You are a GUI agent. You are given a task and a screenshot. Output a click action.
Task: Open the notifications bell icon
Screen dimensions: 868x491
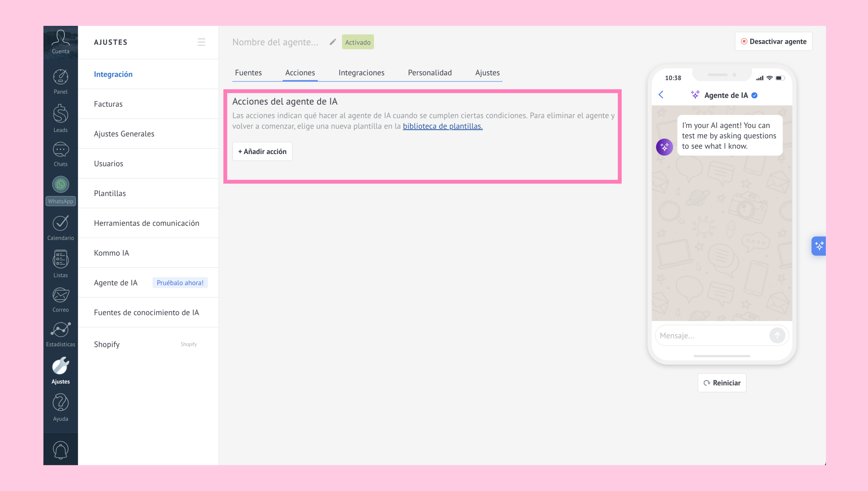(x=60, y=450)
